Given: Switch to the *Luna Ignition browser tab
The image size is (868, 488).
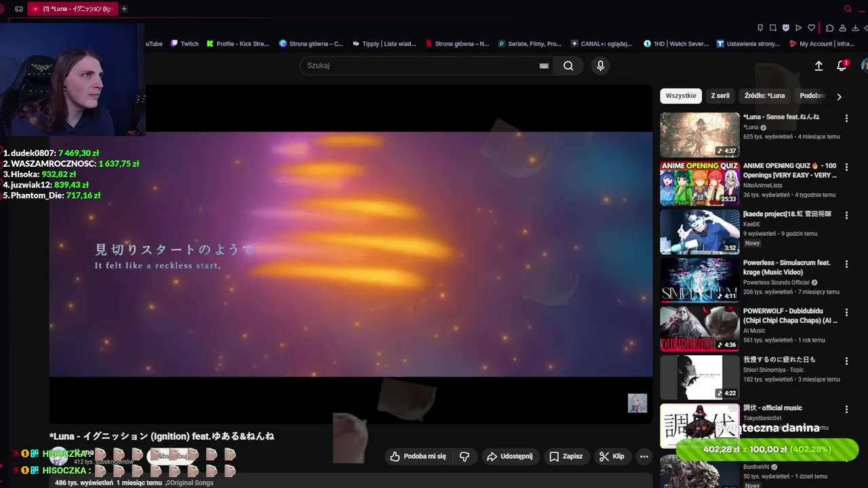Looking at the screenshot, I should point(73,9).
